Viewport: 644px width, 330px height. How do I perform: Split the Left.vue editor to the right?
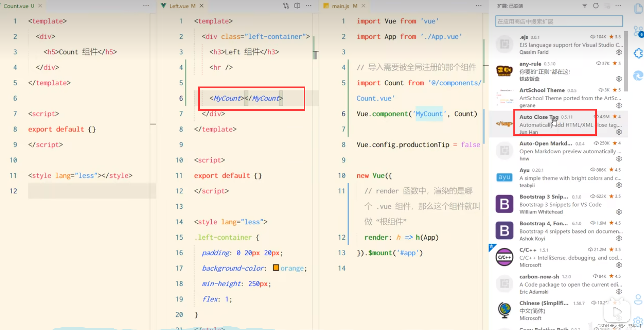coord(297,5)
